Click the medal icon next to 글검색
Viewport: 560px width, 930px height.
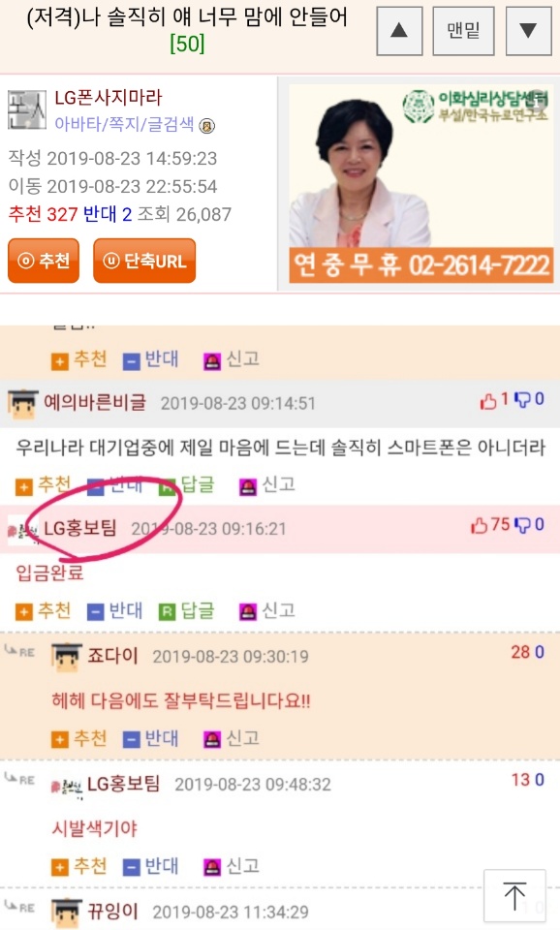coord(206,126)
